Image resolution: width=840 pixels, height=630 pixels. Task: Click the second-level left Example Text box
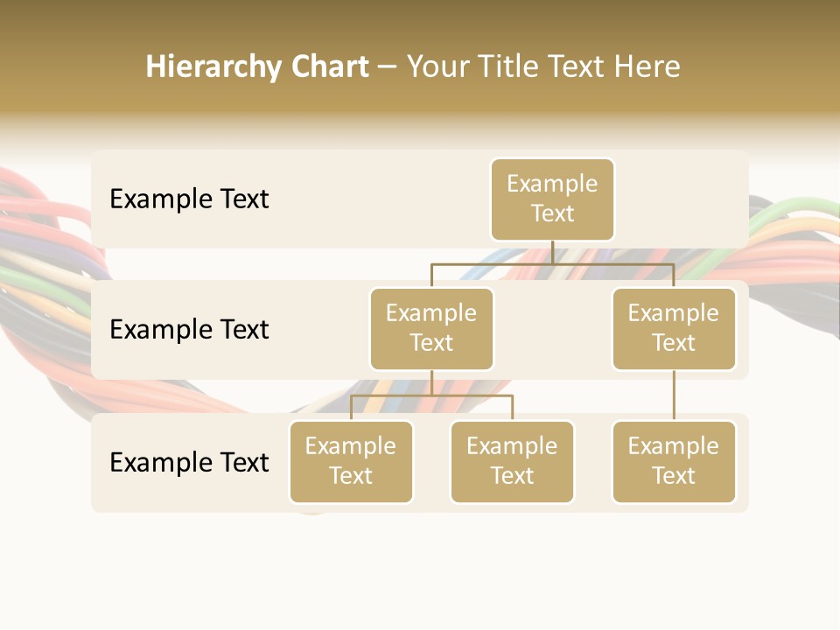click(x=431, y=328)
